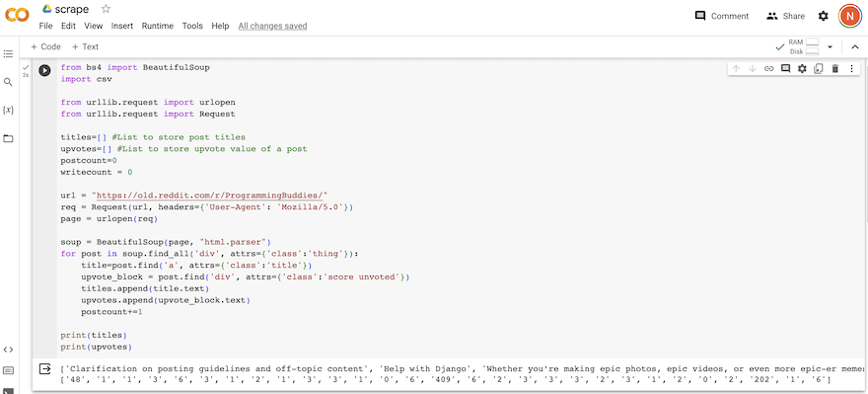868x394 pixels.
Task: Open the Table of contents sidebar
Action: [8, 53]
